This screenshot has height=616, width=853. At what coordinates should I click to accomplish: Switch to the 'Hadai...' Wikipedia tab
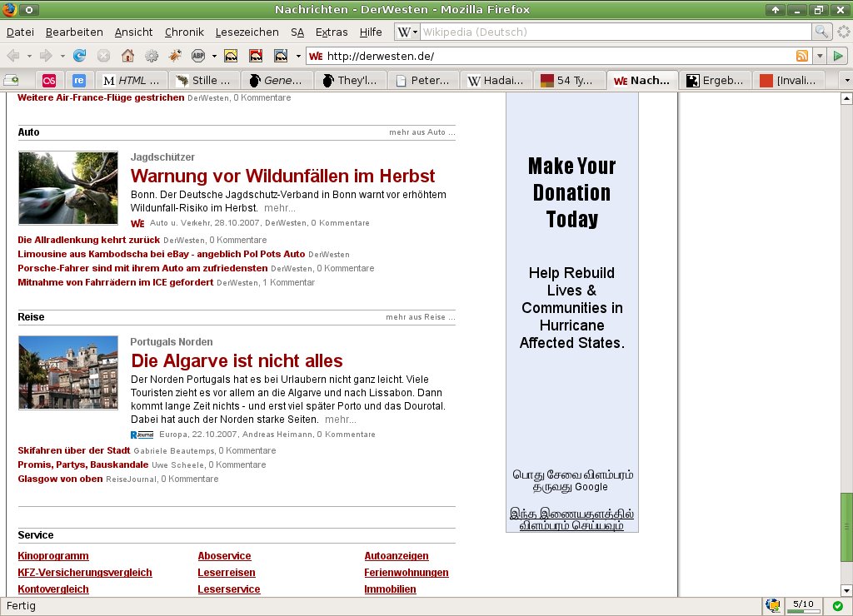[496, 81]
